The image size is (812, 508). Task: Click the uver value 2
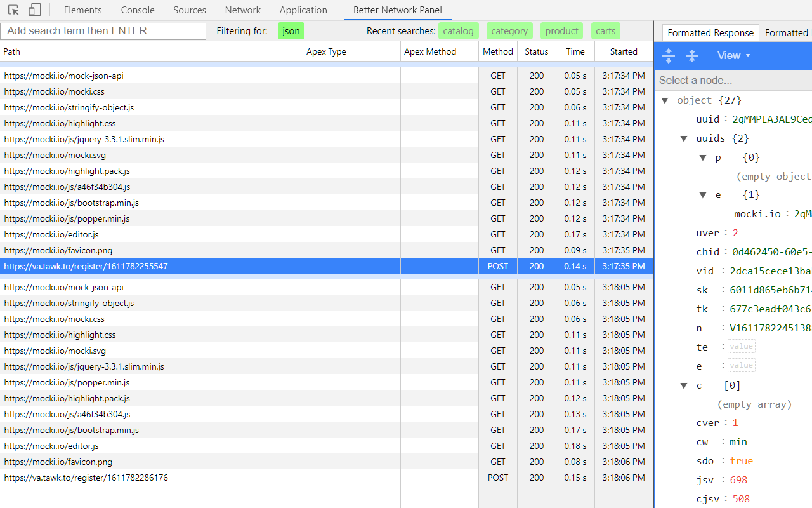click(x=735, y=233)
